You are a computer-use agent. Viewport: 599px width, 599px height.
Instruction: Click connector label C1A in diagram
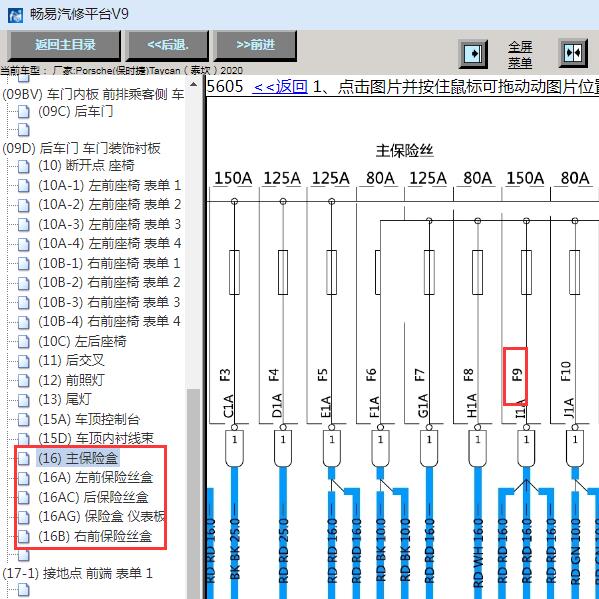(x=228, y=406)
